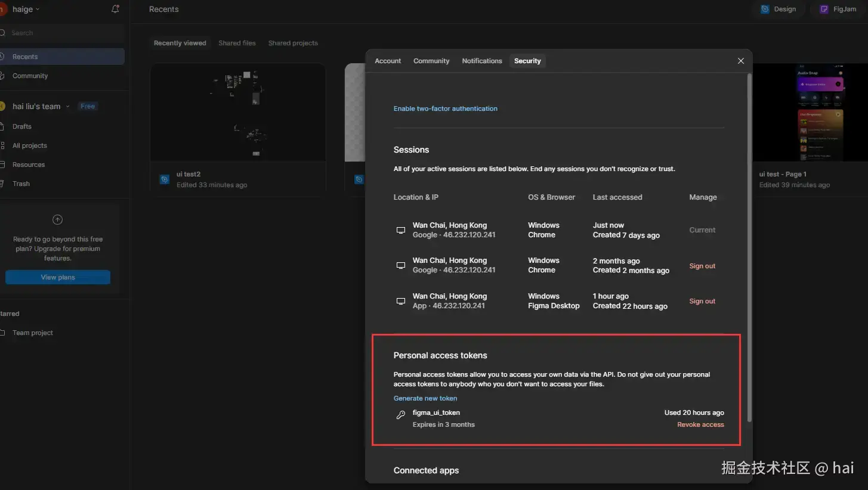Image resolution: width=868 pixels, height=490 pixels.
Task: Switch to the Account tab
Action: tap(388, 61)
